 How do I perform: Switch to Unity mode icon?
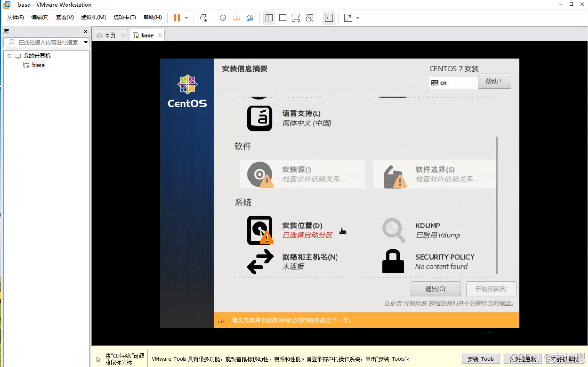309,18
